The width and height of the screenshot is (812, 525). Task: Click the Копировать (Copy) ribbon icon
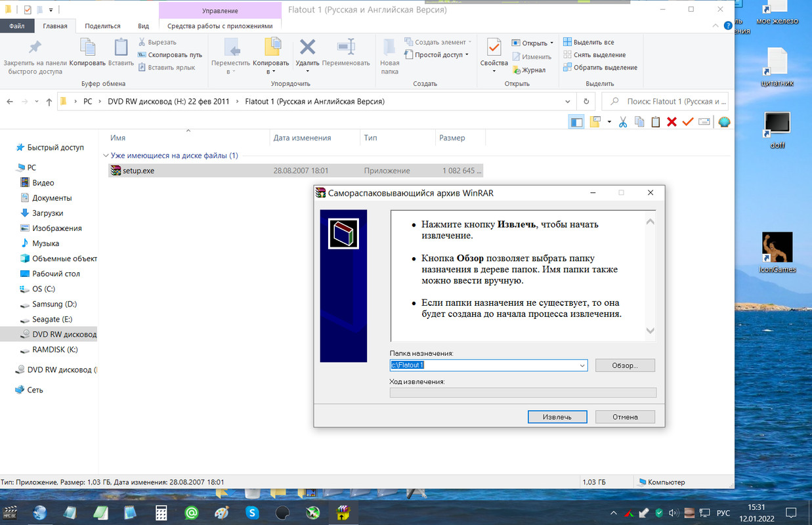point(87,47)
